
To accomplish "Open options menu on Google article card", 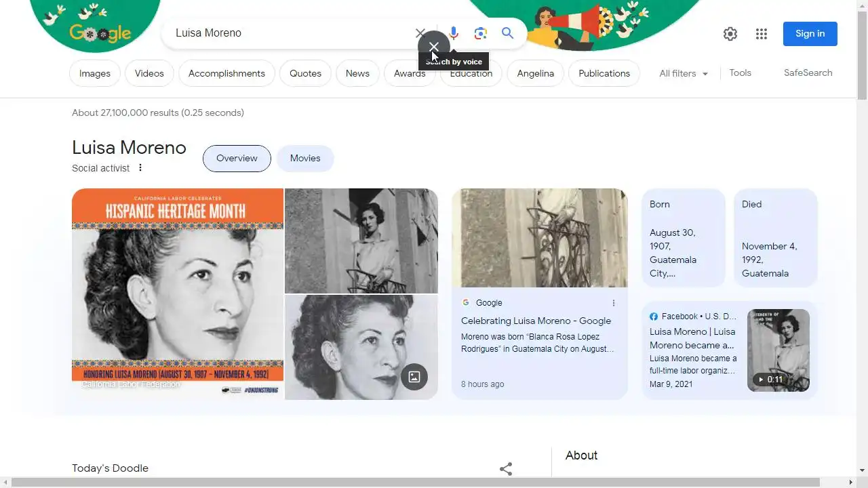I will (x=614, y=303).
